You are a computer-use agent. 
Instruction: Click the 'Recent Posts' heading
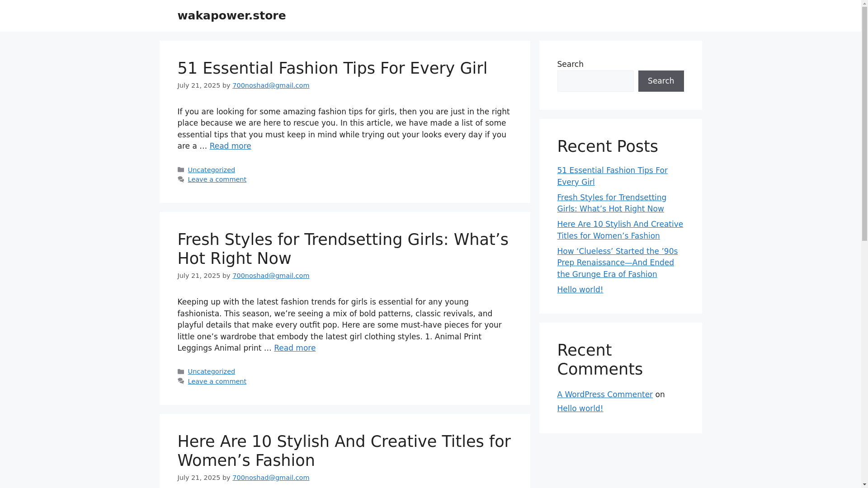607,146
